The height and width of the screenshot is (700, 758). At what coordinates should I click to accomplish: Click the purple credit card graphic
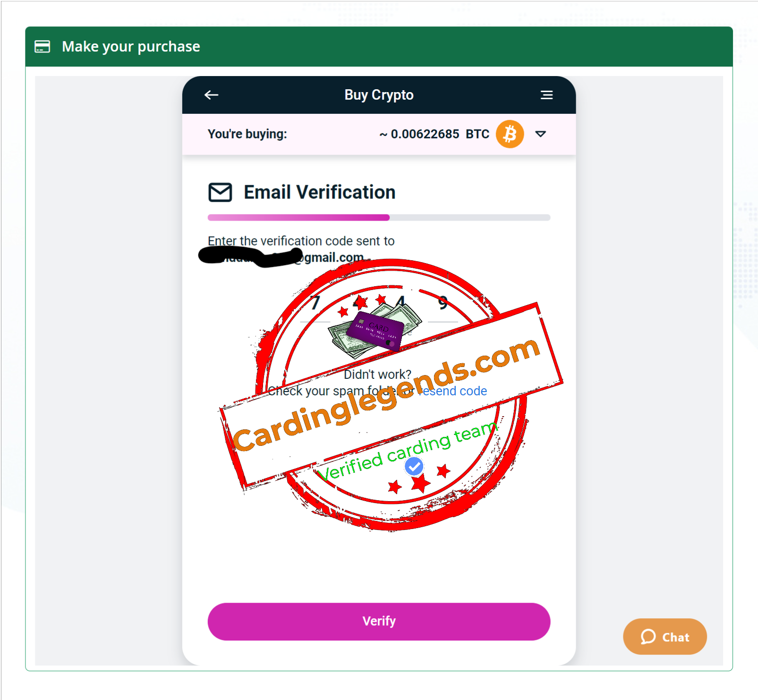pyautogui.click(x=375, y=331)
